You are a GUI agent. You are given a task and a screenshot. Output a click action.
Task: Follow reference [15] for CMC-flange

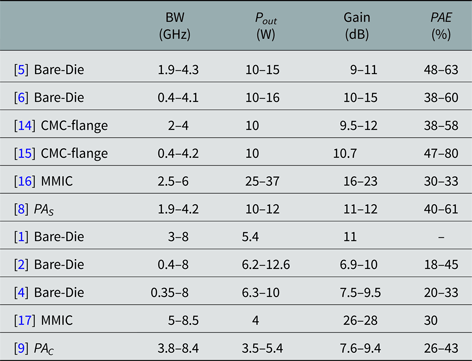pyautogui.click(x=24, y=153)
